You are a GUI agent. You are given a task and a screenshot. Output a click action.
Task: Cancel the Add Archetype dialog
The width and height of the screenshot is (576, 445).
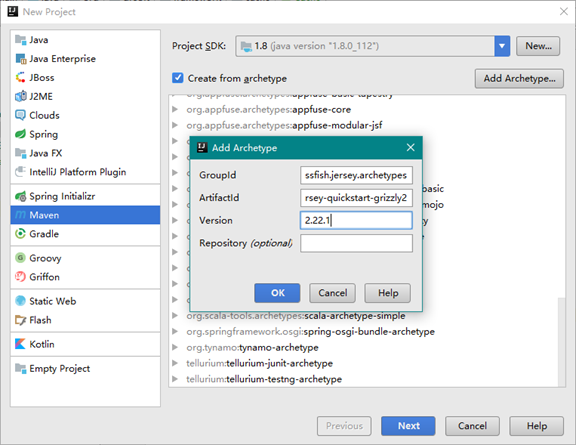332,293
